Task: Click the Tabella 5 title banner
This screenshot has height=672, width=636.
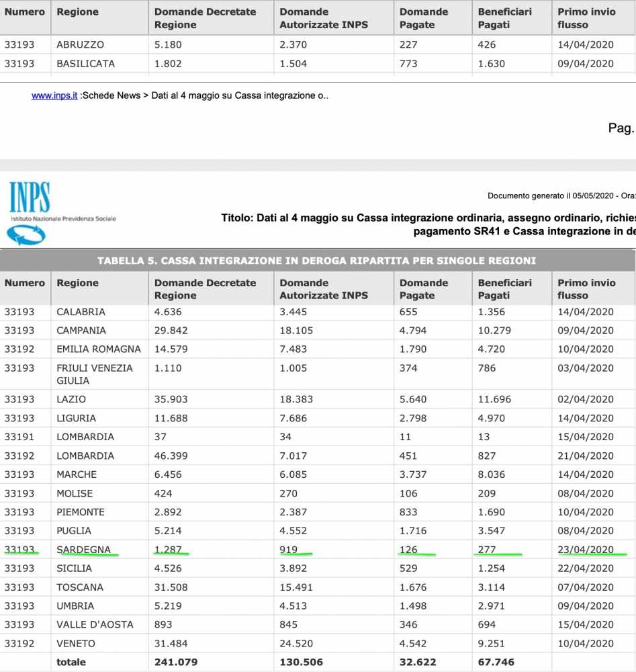Action: 317,261
